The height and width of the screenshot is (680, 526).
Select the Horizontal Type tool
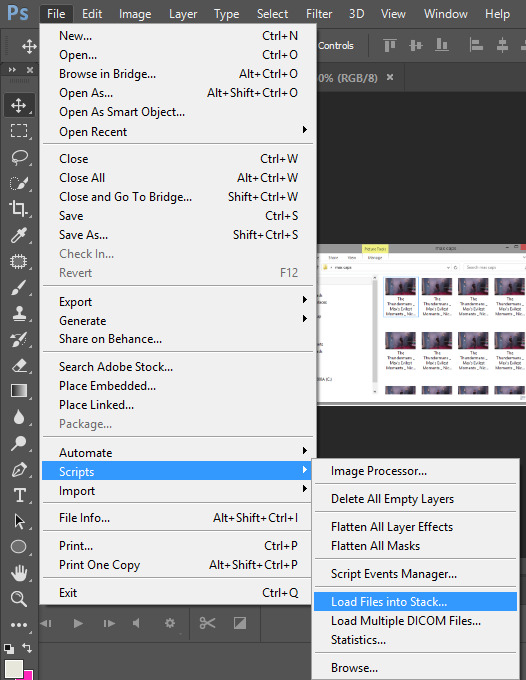click(19, 495)
